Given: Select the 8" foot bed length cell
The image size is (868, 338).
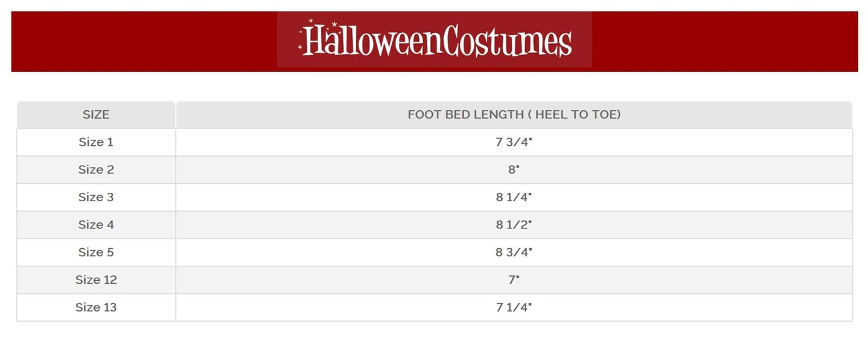Looking at the screenshot, I should tap(514, 170).
